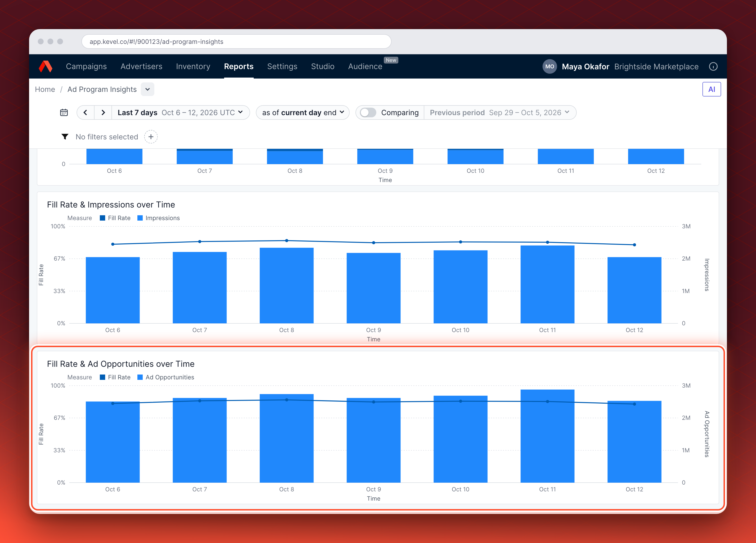Click Oct 10 bar in Ad Opportunities chart
Screen dimensions: 756x543
click(x=460, y=439)
